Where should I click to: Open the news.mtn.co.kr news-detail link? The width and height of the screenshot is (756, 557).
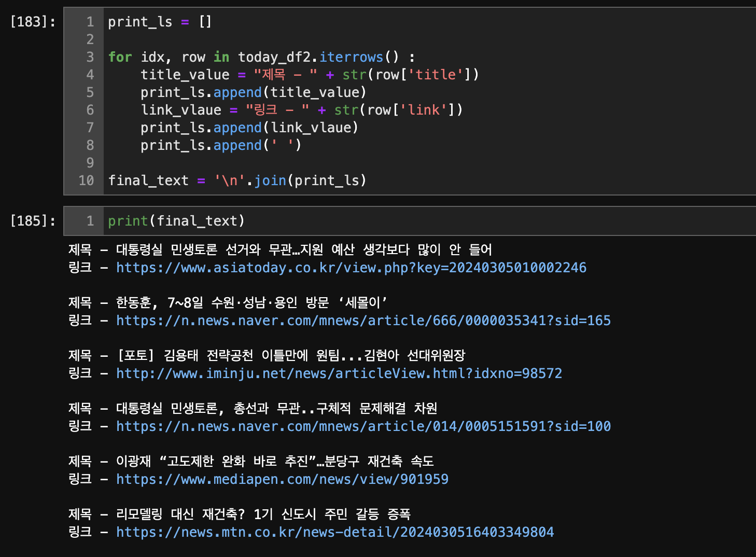tap(335, 532)
